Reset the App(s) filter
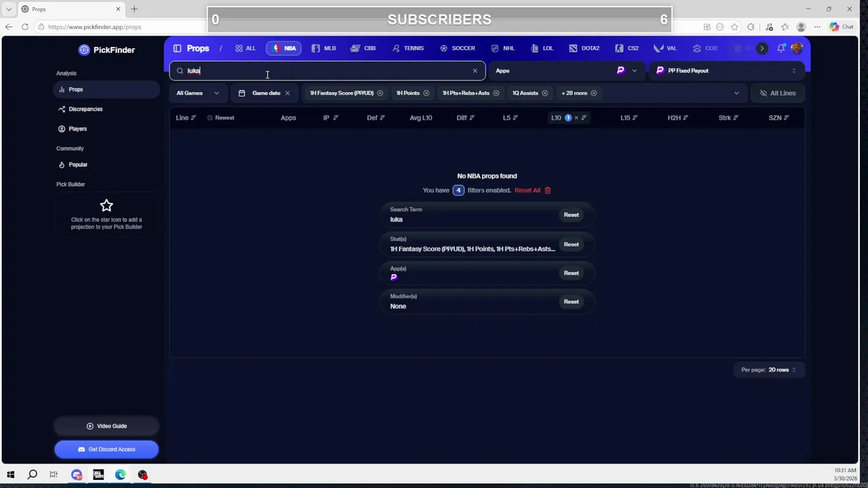The width and height of the screenshot is (868, 488). point(571,273)
